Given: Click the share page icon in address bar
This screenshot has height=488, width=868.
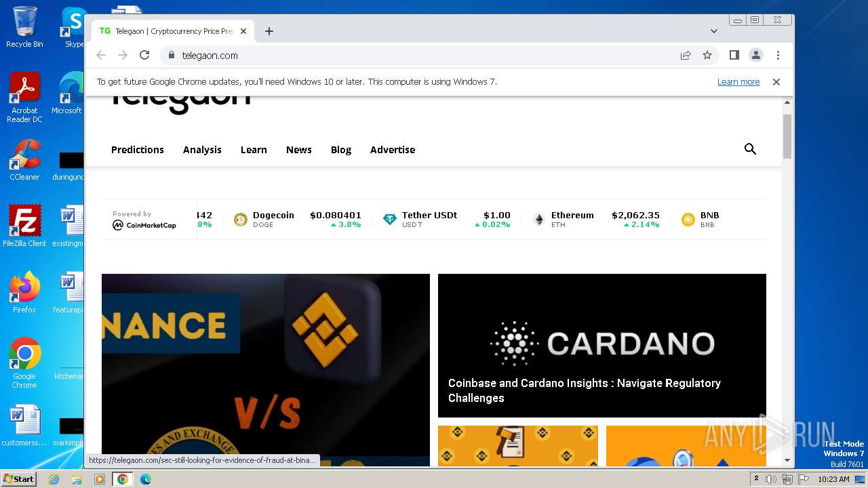Looking at the screenshot, I should pos(686,55).
